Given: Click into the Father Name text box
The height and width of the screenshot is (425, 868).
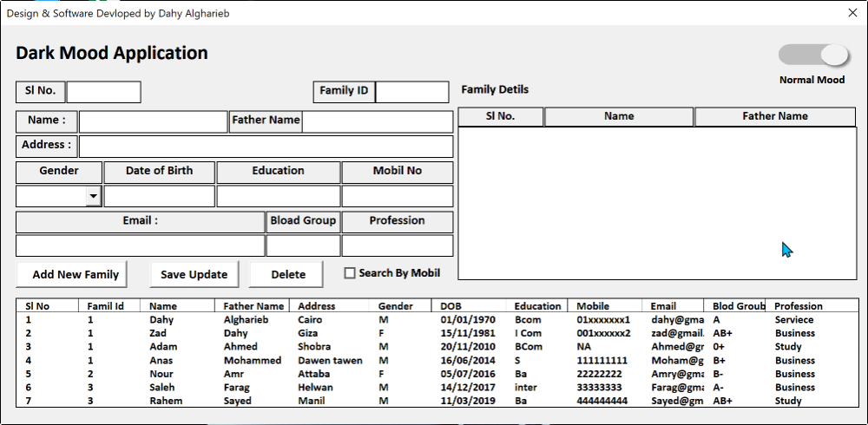Looking at the screenshot, I should click(x=378, y=121).
